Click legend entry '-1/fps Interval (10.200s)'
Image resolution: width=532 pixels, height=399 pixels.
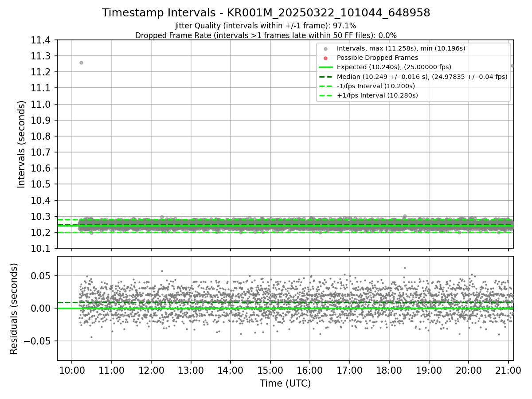pos(376,86)
